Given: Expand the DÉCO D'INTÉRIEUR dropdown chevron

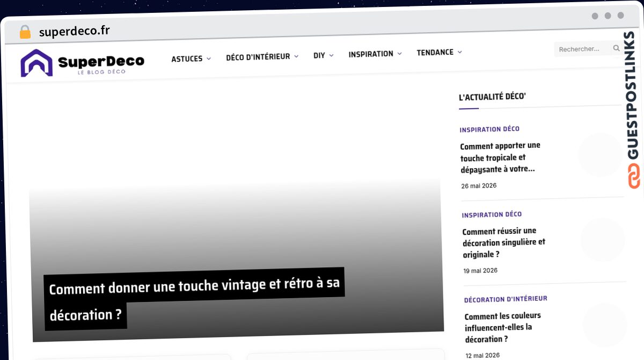Looking at the screenshot, I should click(x=296, y=56).
